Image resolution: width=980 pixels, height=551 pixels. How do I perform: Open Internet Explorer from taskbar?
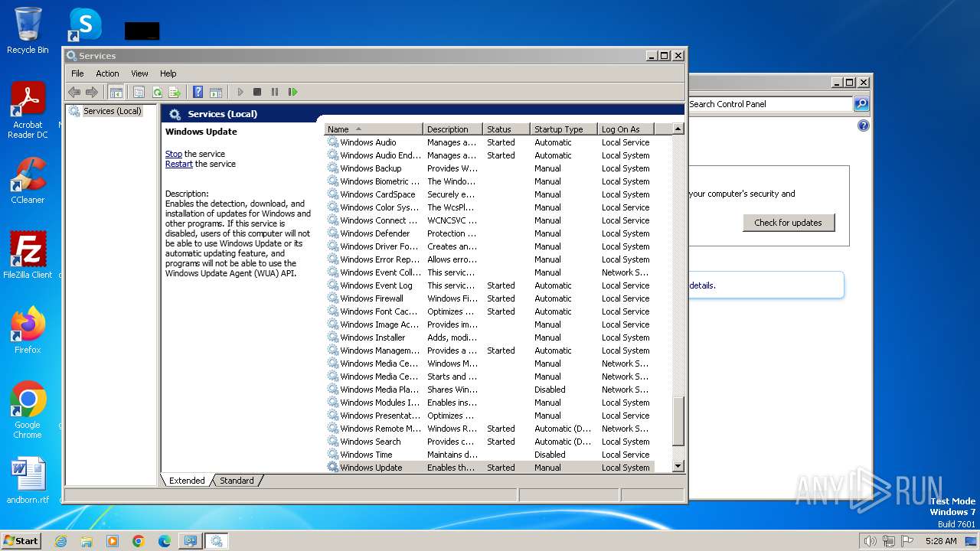(60, 541)
